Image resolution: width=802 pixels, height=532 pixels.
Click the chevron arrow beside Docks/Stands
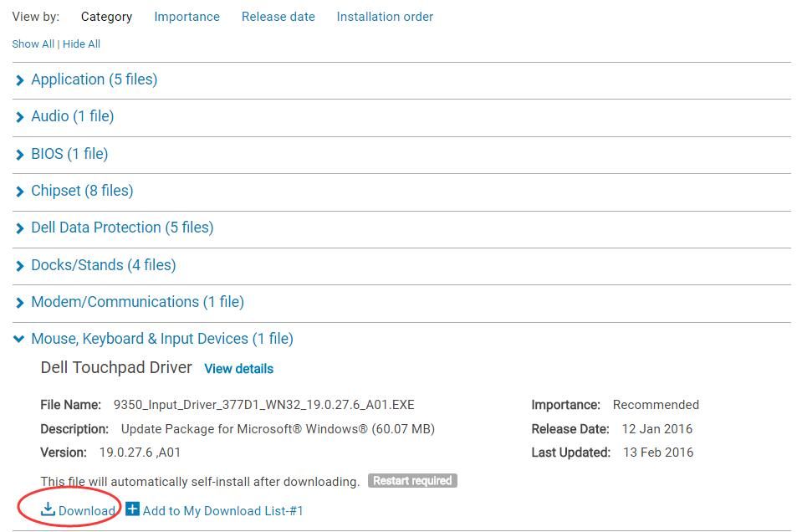tap(20, 266)
